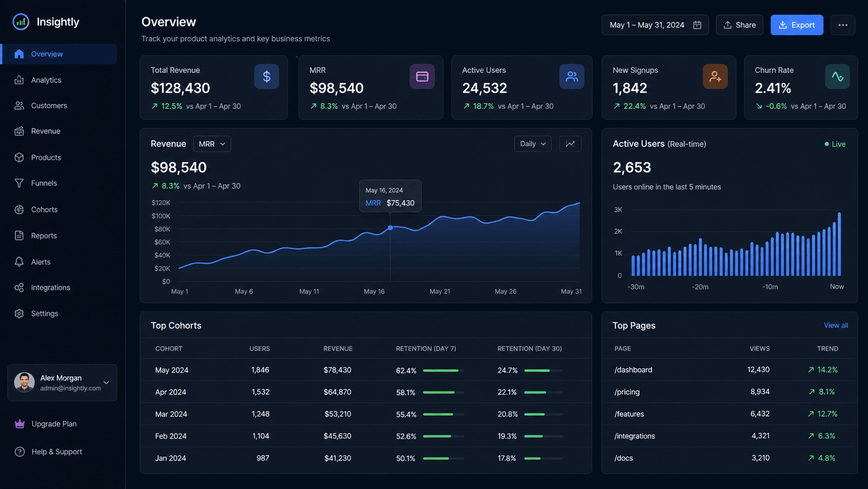Click Alex Morgan's profile avatar
Viewport: 868px width, 489px height.
(x=24, y=382)
